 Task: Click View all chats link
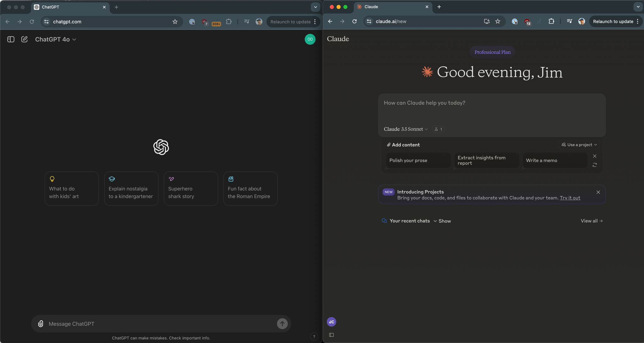coord(591,221)
